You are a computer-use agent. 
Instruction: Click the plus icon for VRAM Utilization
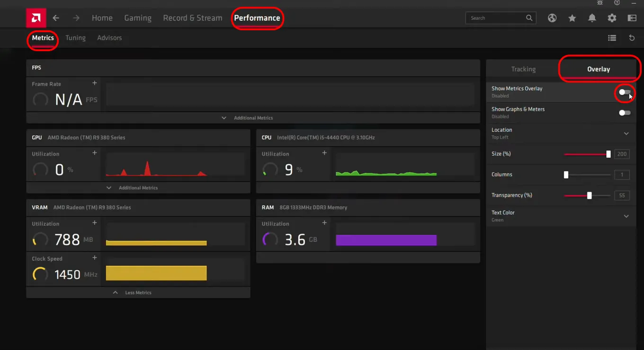tap(95, 223)
